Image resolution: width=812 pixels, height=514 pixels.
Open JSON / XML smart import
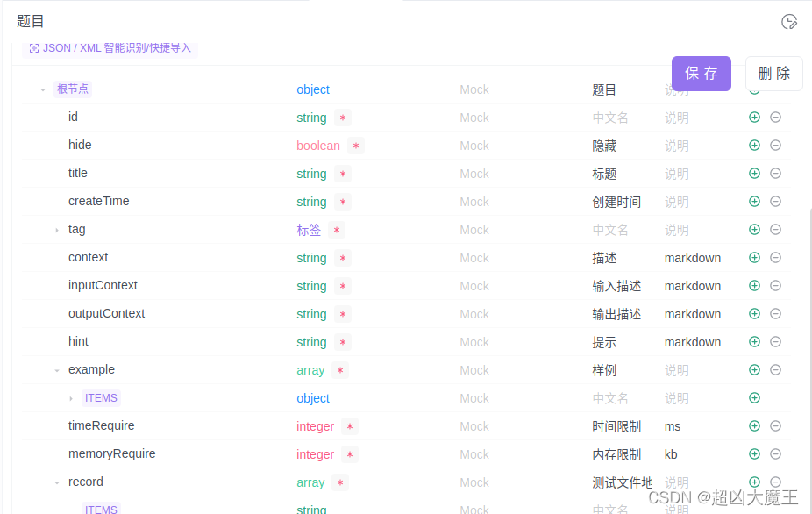(x=110, y=48)
